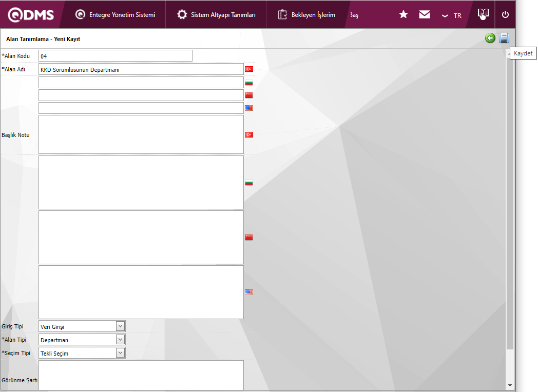This screenshot has width=538, height=392.
Task: Click the Chinese flag beside Başlık Notu area
Action: click(249, 238)
